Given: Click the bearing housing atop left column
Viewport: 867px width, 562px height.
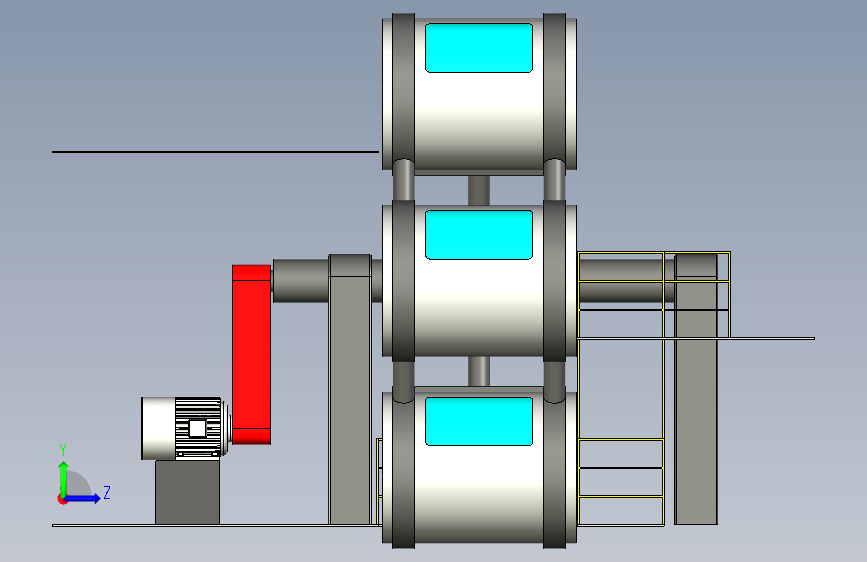Looking at the screenshot, I should pos(350,266).
